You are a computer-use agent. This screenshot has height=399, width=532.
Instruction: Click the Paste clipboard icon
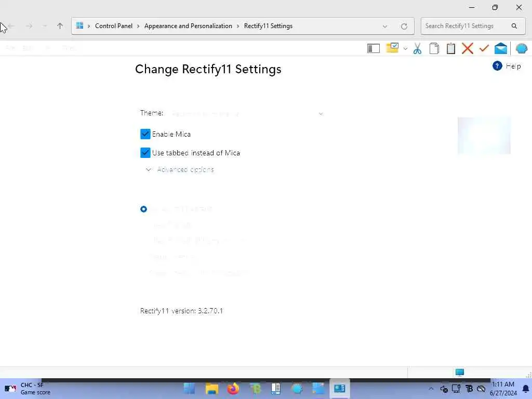450,48
